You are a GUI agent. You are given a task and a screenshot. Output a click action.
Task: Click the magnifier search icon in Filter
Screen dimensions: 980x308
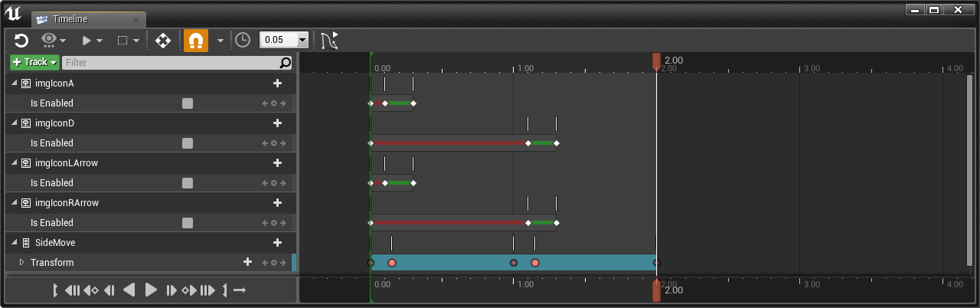click(286, 62)
